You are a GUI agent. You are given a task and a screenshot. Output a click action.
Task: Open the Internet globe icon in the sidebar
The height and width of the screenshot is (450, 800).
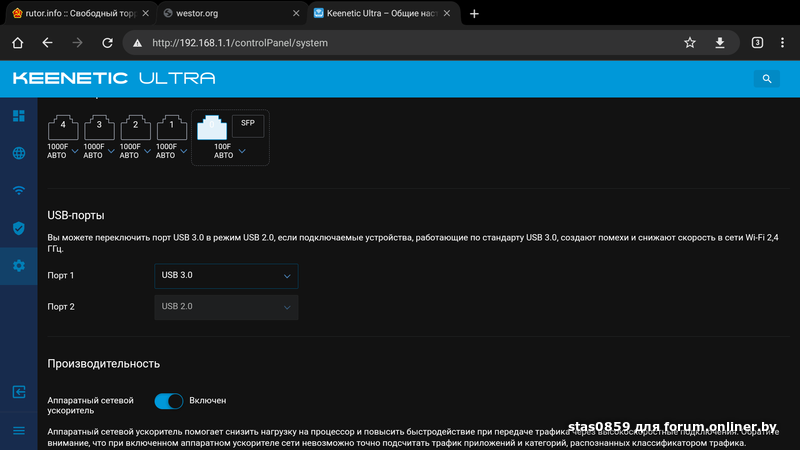click(x=19, y=153)
